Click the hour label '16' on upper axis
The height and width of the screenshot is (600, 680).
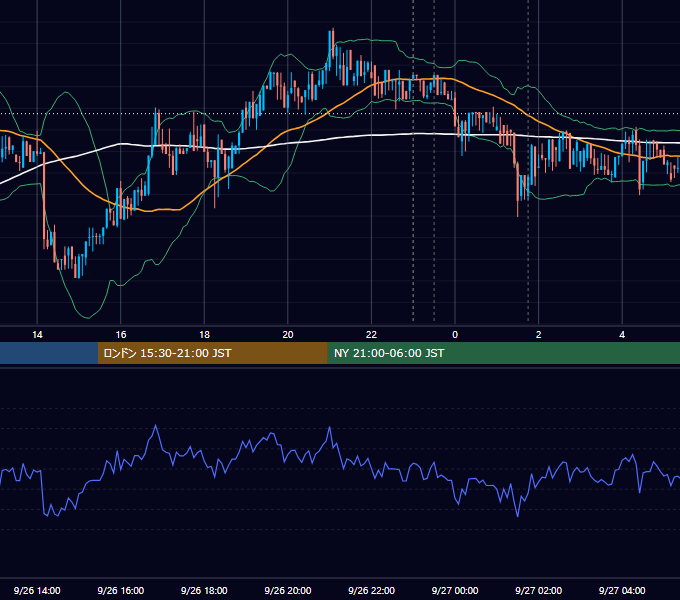point(121,335)
